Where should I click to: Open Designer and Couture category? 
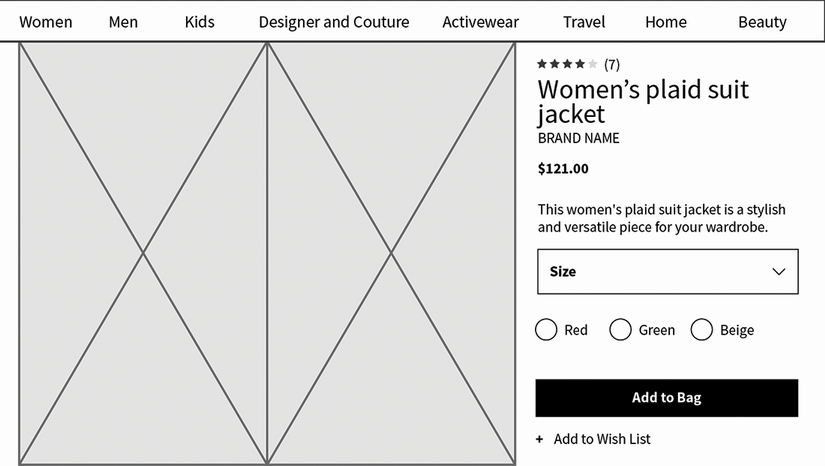pyautogui.click(x=333, y=22)
